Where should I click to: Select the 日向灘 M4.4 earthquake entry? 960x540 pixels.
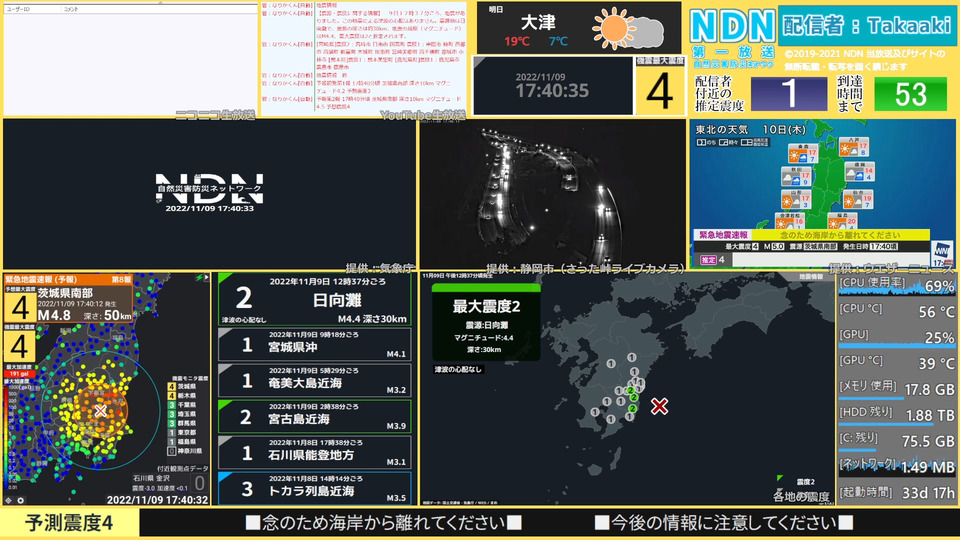315,299
